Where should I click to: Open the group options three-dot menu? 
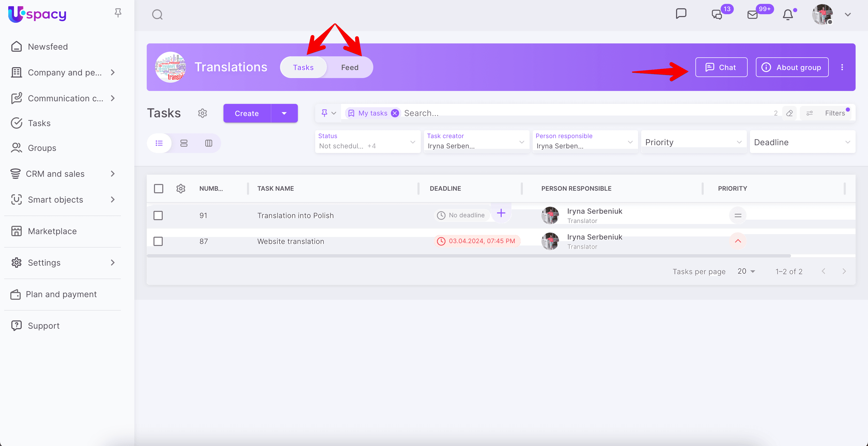click(x=842, y=67)
